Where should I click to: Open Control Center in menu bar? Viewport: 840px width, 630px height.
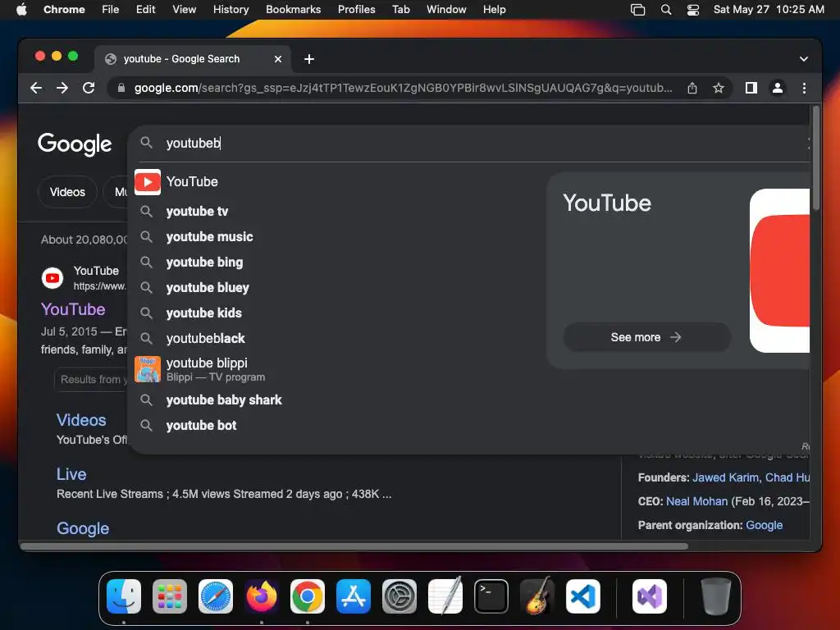click(693, 10)
